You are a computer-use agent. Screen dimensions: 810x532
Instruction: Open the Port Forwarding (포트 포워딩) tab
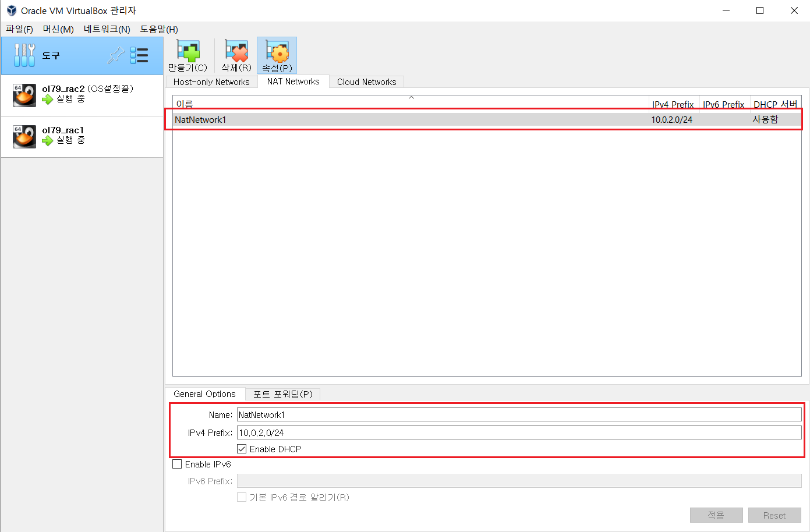point(283,394)
